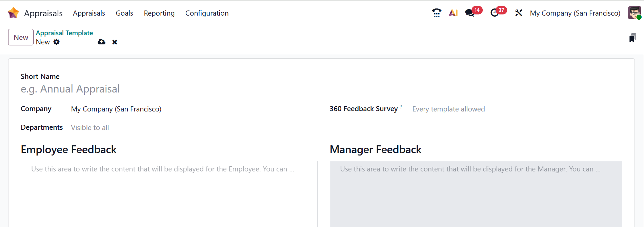The image size is (644, 227).
Task: Open the VoIP phone dialer icon
Action: point(437,13)
